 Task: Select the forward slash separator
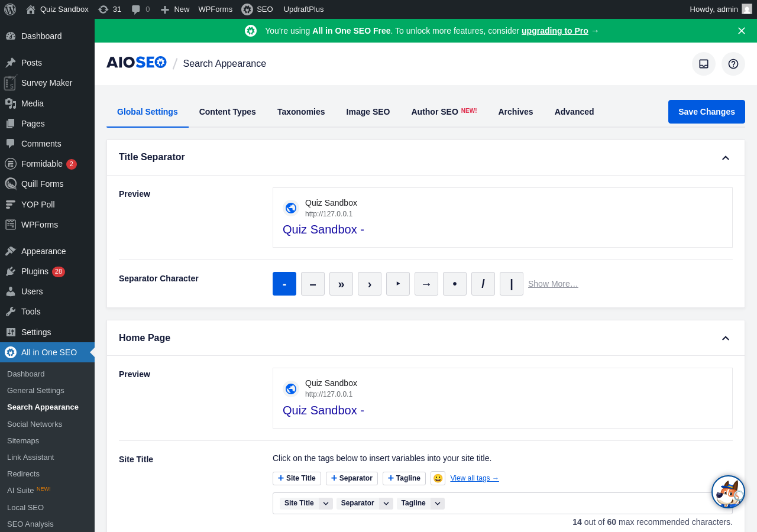point(483,284)
